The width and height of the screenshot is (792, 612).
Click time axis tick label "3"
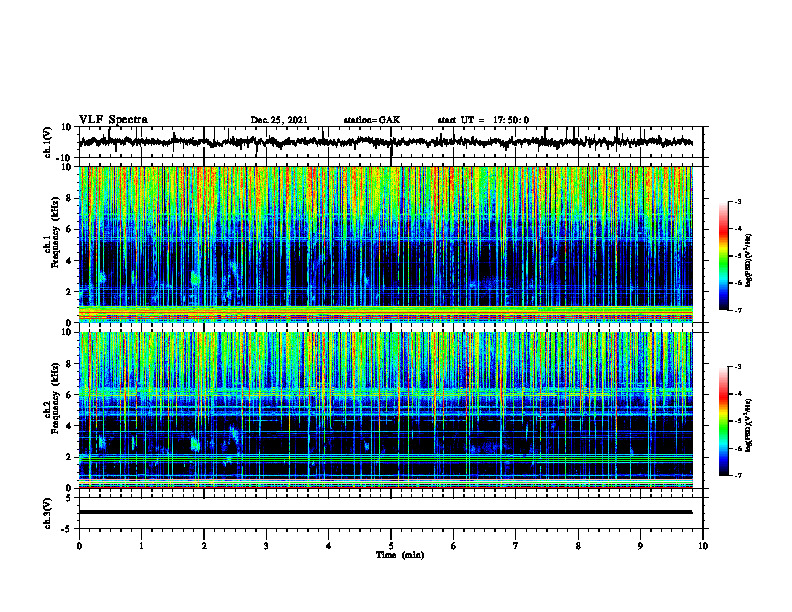266,546
